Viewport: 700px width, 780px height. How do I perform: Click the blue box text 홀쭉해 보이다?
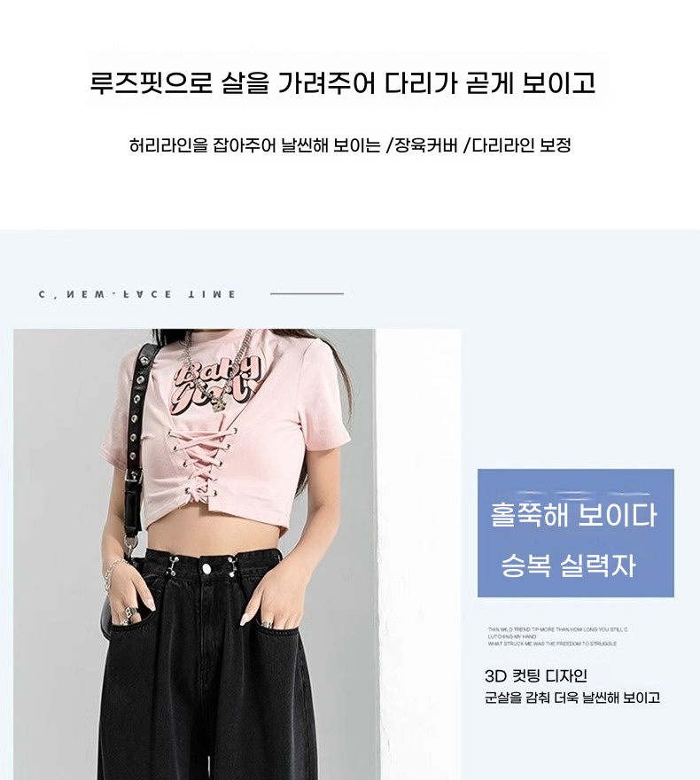(x=573, y=515)
